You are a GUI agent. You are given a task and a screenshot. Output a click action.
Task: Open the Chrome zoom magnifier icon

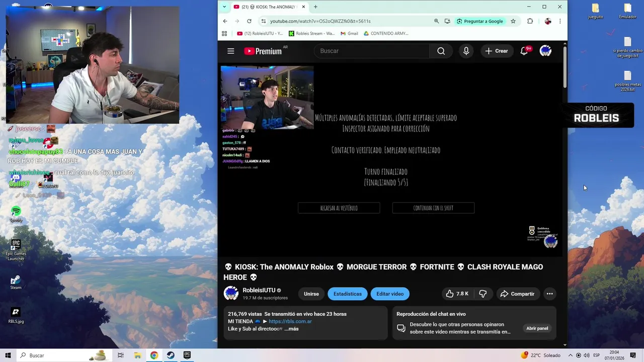436,21
